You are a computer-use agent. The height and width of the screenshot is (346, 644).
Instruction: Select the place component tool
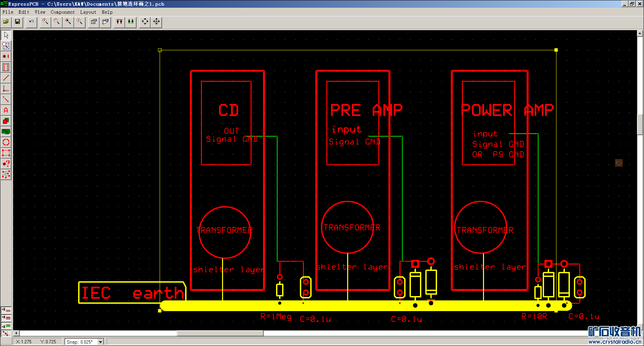click(6, 67)
